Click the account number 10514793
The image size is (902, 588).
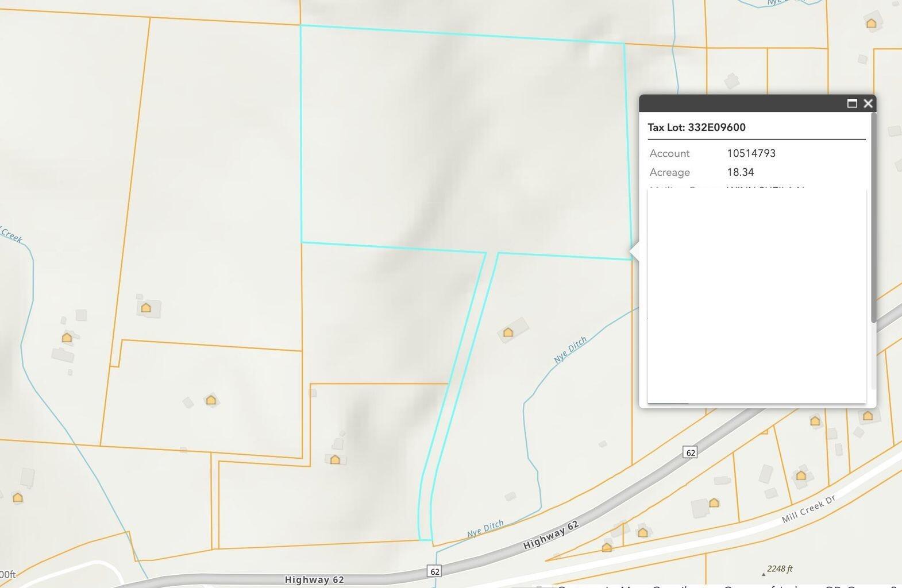point(751,153)
